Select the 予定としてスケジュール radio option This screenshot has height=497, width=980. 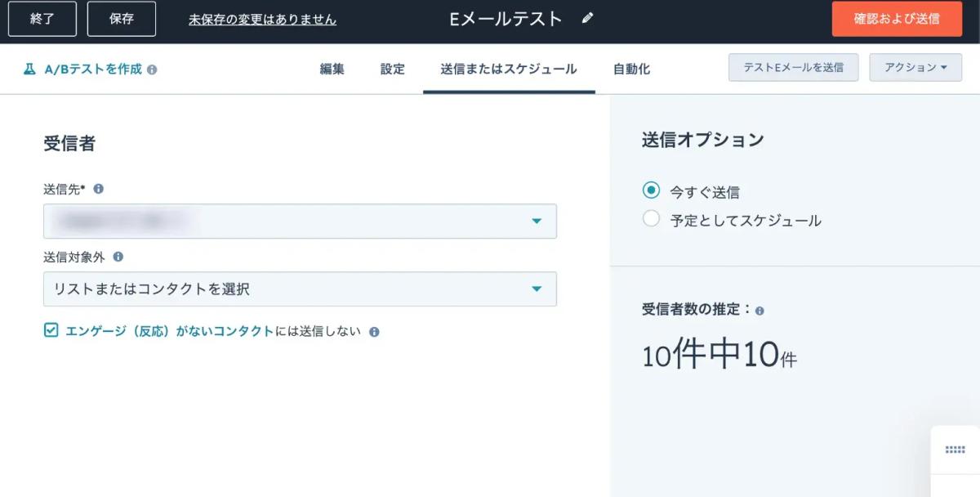pos(651,218)
